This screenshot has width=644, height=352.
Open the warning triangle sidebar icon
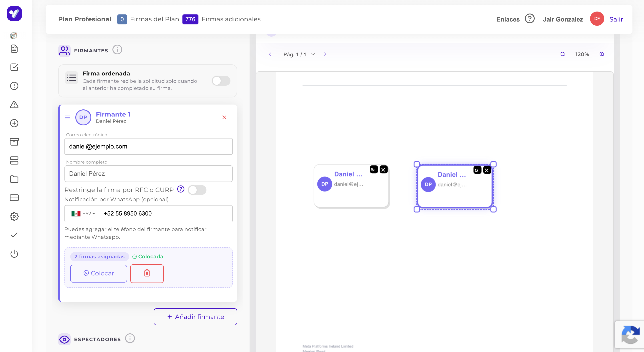[x=14, y=104]
